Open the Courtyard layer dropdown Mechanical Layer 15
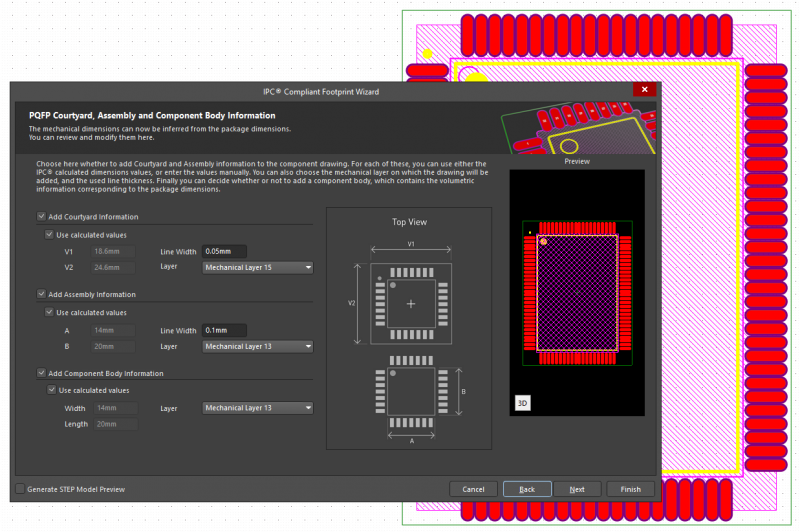This screenshot has height=532, width=800. pos(258,268)
